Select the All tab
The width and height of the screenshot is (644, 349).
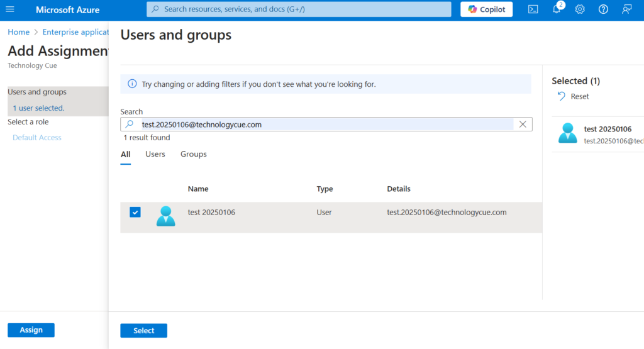[126, 154]
